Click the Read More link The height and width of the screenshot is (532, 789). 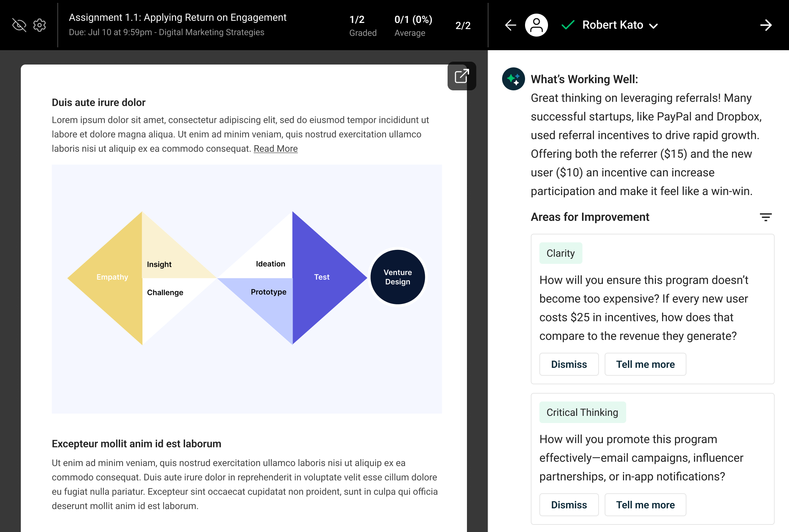(x=275, y=148)
